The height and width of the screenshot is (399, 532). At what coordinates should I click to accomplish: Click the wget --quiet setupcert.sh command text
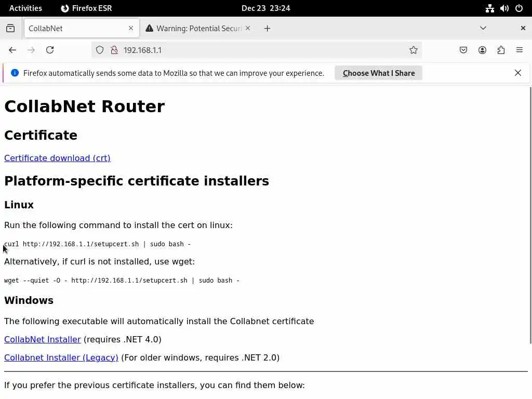[x=122, y=280]
